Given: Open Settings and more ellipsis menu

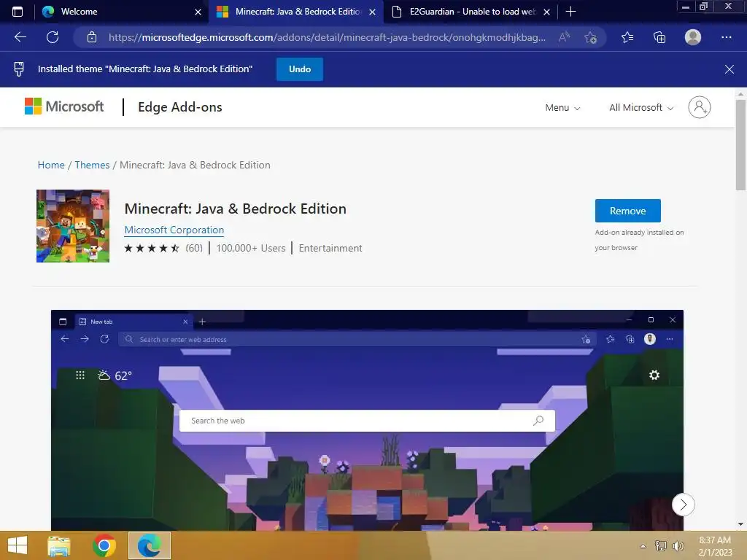Looking at the screenshot, I should [726, 37].
